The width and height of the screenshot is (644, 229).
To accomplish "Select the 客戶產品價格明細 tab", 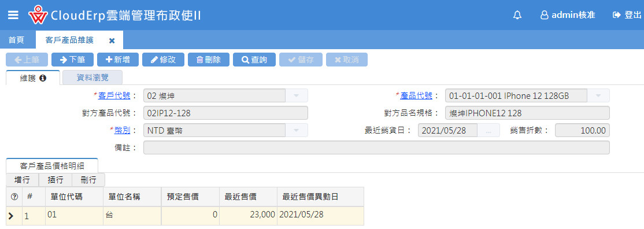I will [52, 166].
